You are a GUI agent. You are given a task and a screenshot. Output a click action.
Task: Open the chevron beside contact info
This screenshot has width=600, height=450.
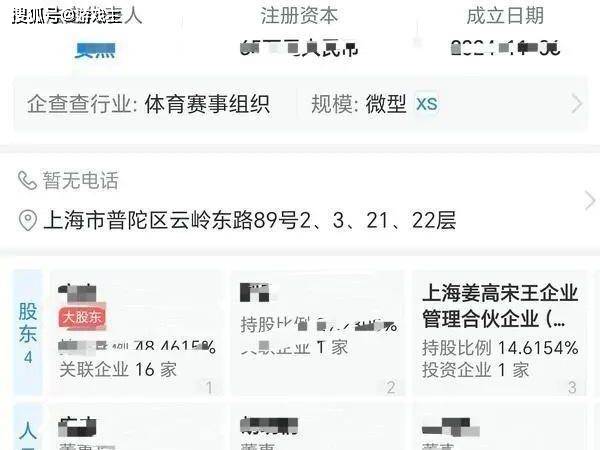pyautogui.click(x=590, y=201)
